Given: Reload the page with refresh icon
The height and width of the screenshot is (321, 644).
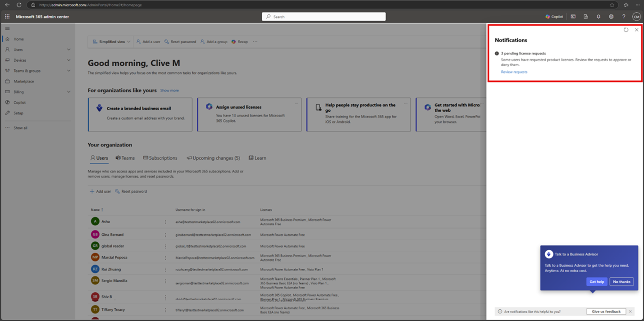Looking at the screenshot, I should pyautogui.click(x=19, y=5).
